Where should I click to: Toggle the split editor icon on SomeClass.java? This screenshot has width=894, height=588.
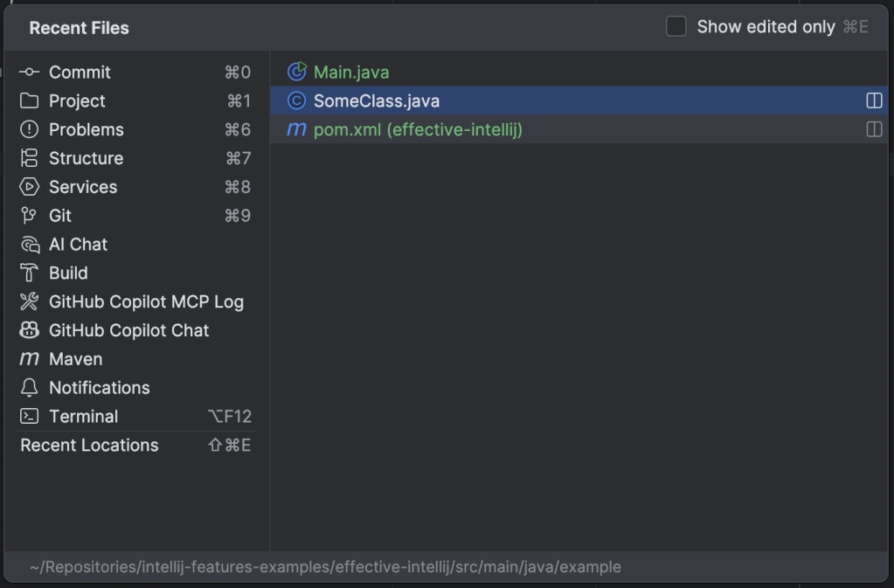click(x=873, y=100)
